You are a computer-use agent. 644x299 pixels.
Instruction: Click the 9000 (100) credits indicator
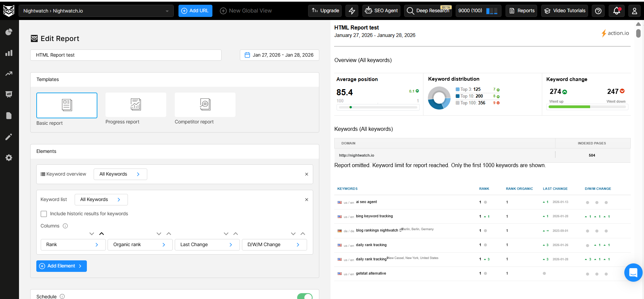pyautogui.click(x=478, y=11)
